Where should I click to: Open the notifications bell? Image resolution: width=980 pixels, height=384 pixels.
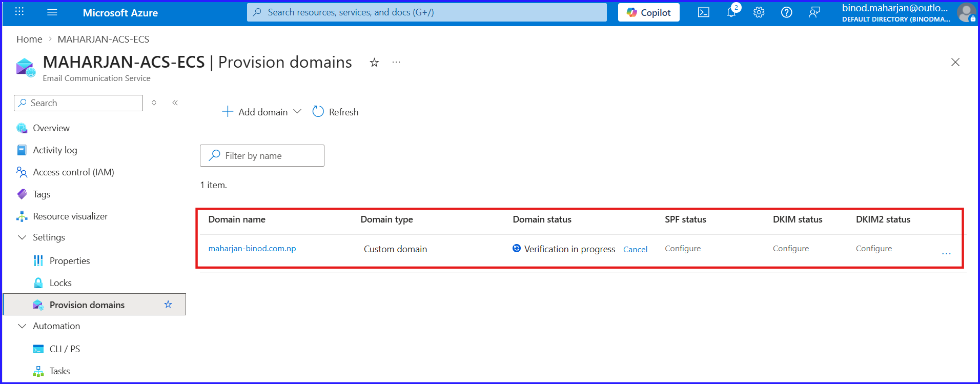[731, 12]
